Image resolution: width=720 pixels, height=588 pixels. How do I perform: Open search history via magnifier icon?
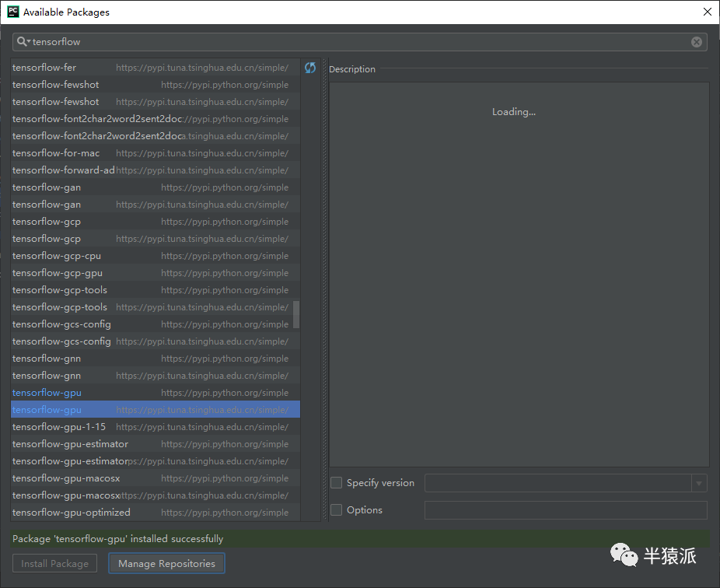(x=23, y=42)
